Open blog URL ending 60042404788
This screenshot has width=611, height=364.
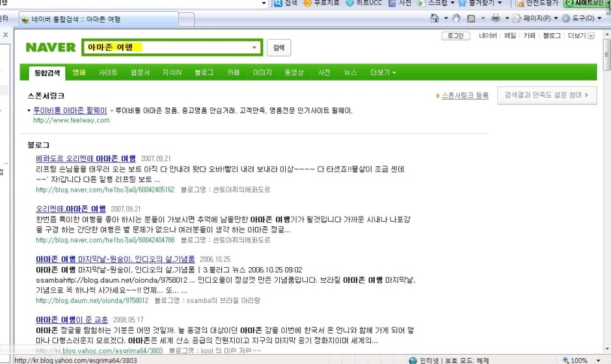click(105, 240)
